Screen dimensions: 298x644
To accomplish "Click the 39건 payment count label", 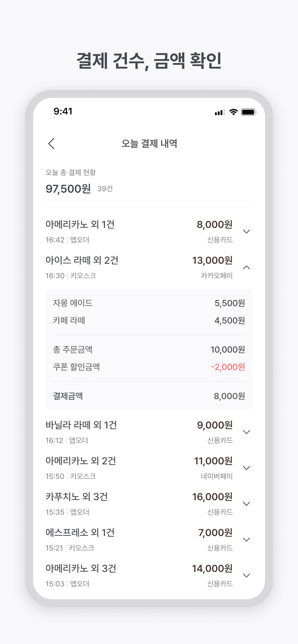I will [x=105, y=189].
